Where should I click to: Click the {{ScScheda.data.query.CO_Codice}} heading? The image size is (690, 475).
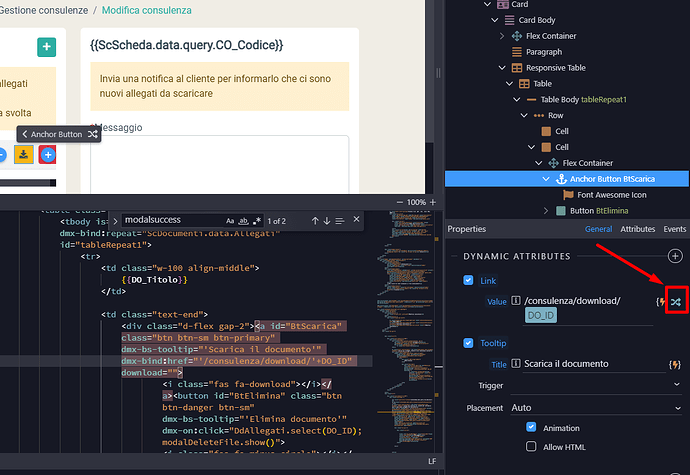187,45
